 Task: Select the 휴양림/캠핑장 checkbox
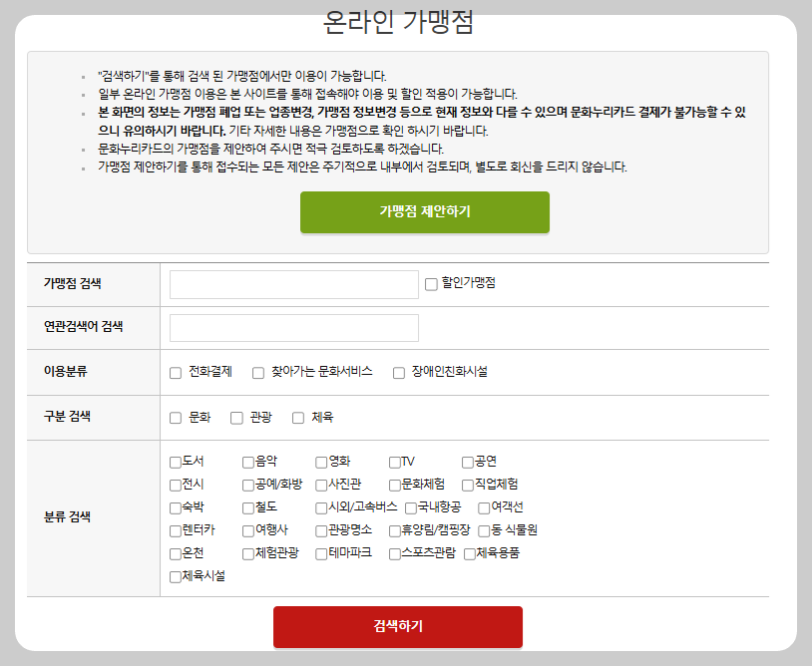(394, 529)
